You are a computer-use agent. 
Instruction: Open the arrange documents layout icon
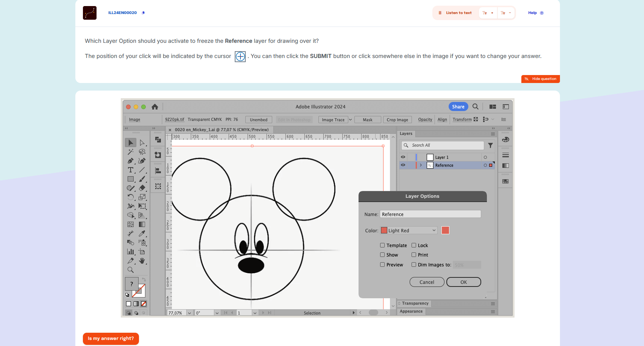pos(493,107)
